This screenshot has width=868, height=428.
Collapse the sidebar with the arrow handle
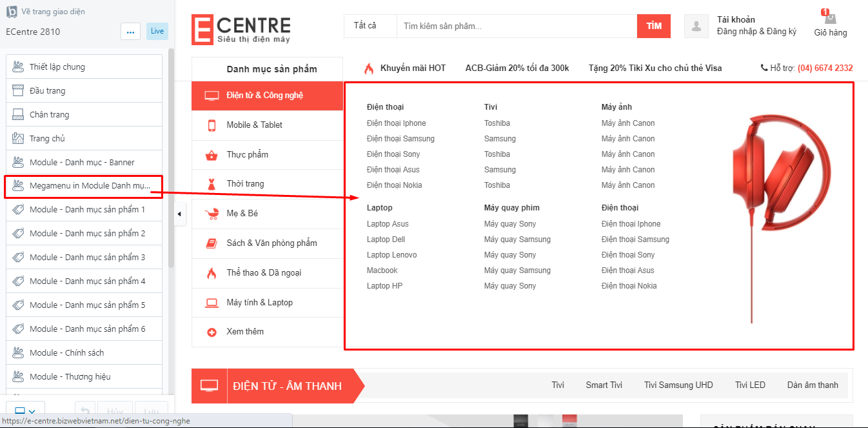(180, 214)
